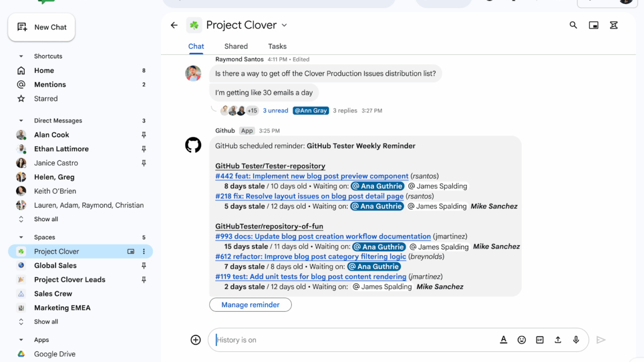Screen dimensions: 644x362
Task: Open #612 refactor category filtering link
Action: pos(310,256)
